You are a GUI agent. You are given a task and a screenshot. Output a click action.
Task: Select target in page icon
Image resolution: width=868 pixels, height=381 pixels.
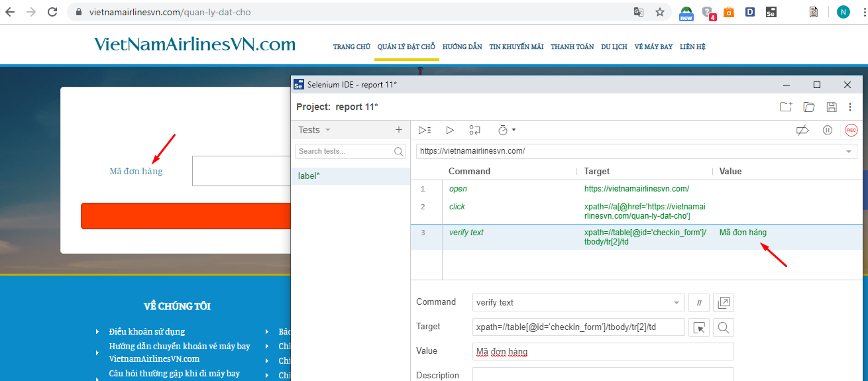click(698, 327)
